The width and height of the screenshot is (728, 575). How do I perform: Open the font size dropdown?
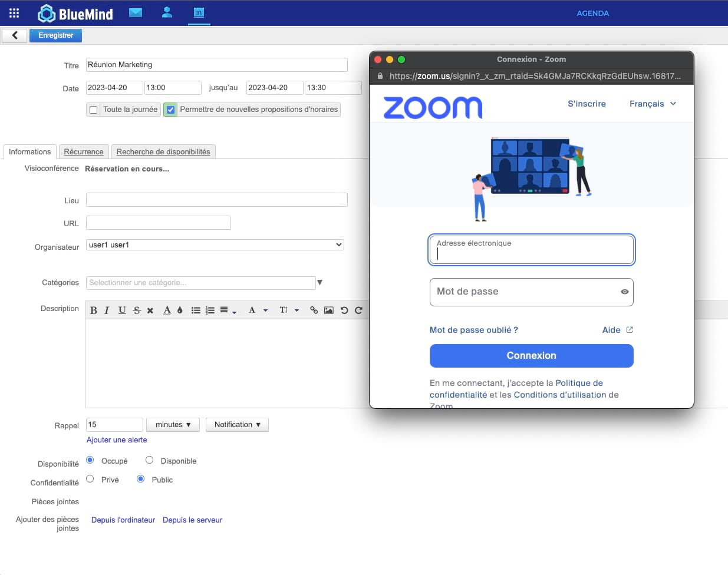[x=289, y=310]
